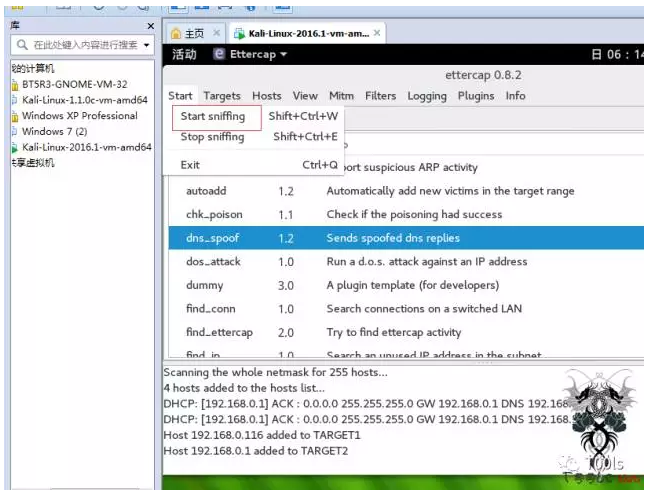This screenshot has height=491, width=648.
Task: Open the 活动 activities overview
Action: [x=184, y=54]
